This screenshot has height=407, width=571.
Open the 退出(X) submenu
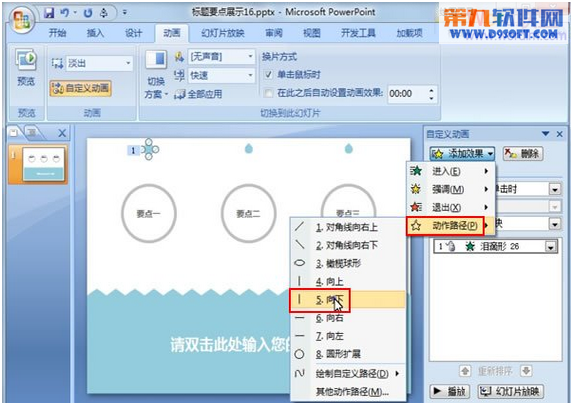pyautogui.click(x=450, y=207)
